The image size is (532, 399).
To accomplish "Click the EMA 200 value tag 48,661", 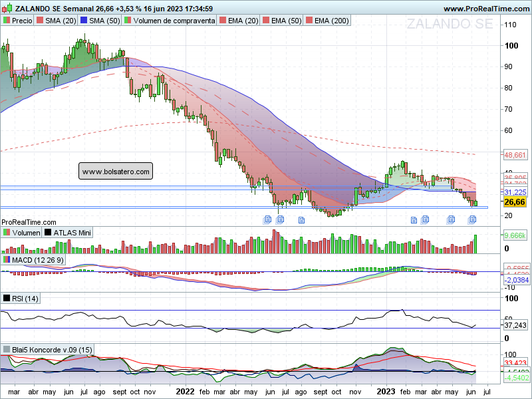I will click(x=515, y=155).
